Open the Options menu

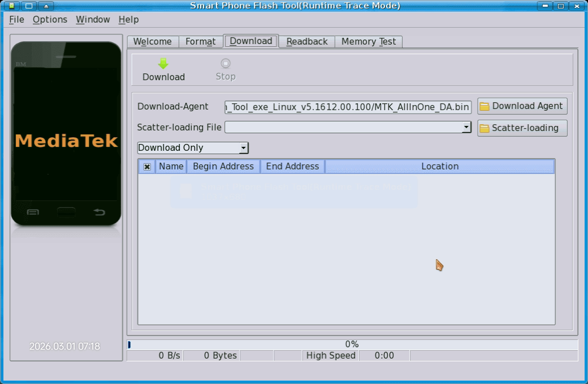(50, 19)
